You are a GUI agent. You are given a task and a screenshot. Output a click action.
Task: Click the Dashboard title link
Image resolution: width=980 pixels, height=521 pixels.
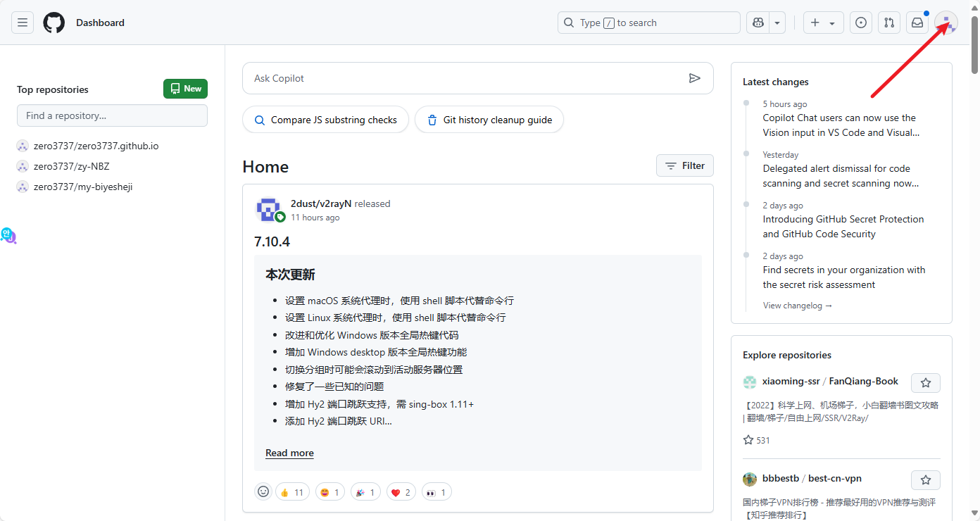point(100,23)
